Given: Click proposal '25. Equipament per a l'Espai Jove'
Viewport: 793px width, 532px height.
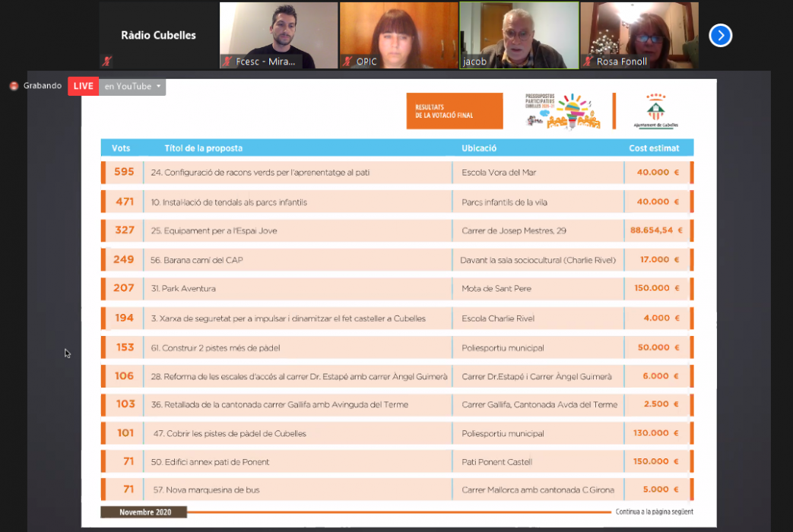Looking at the screenshot, I should [214, 230].
